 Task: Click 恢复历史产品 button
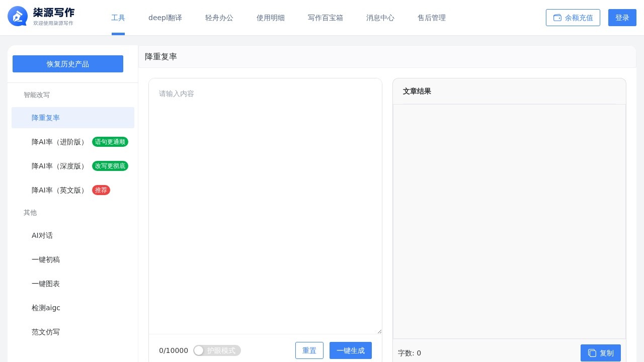[x=68, y=64]
